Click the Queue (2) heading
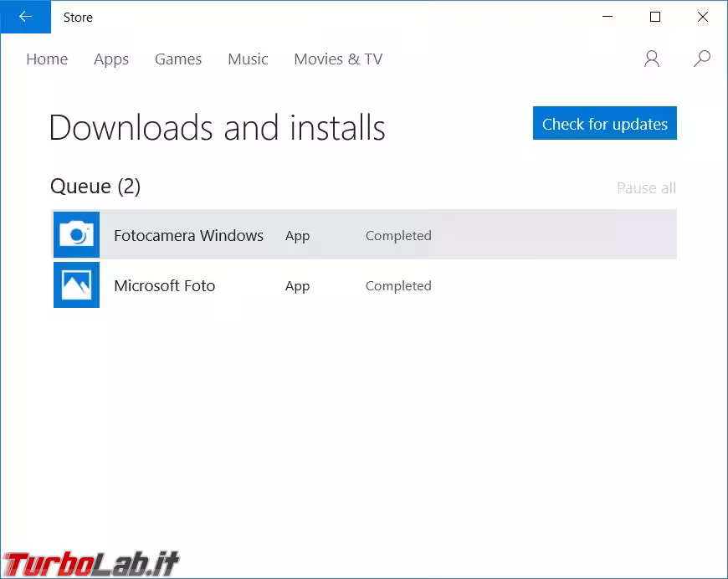728x579 pixels. pos(95,187)
